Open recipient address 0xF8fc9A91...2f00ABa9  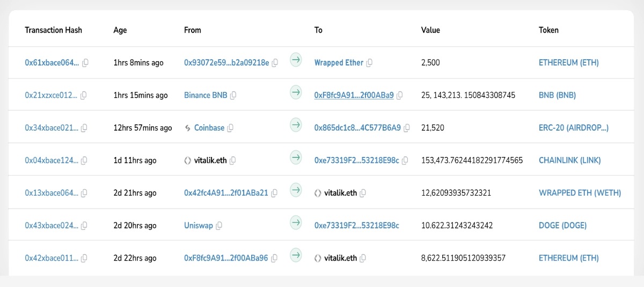pyautogui.click(x=354, y=95)
